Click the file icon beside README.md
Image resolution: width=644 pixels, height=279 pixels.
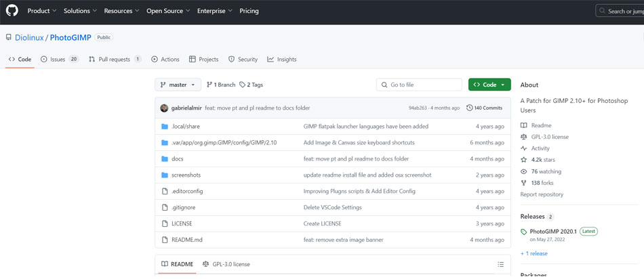[x=165, y=240]
